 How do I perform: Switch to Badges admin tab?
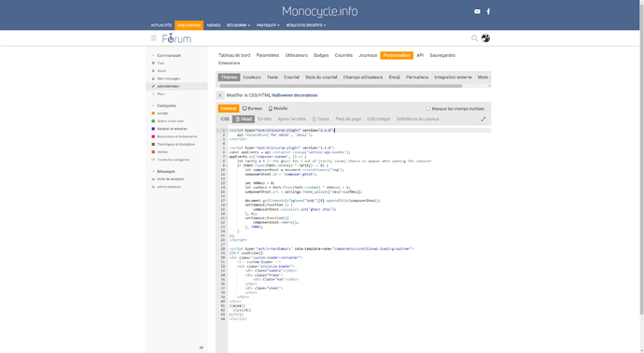point(321,55)
